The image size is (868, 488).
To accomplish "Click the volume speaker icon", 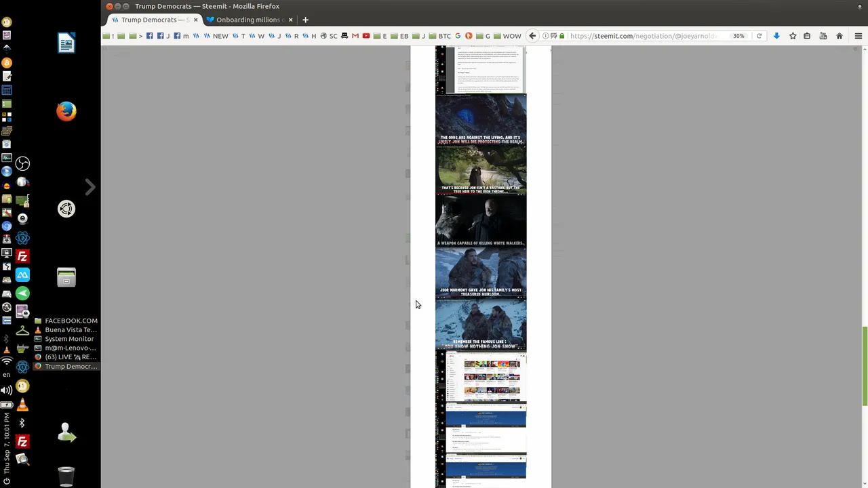I will 7,390.
